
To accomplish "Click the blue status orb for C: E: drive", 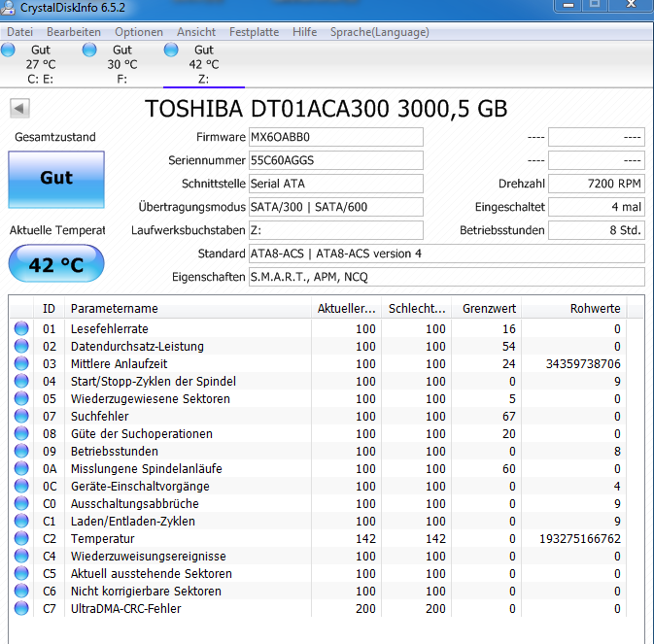I will point(8,50).
